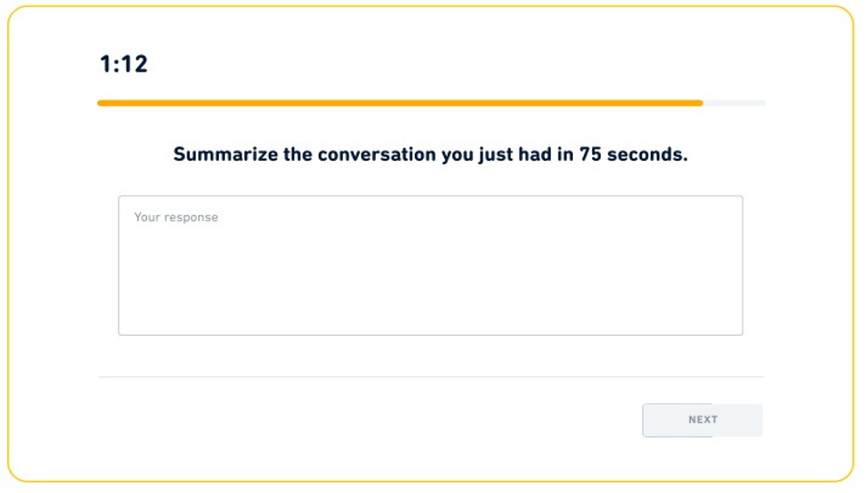This screenshot has height=493, width=868.
Task: Focus the 'Your response' text box
Action: 430,265
